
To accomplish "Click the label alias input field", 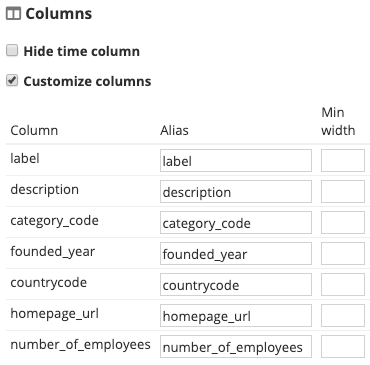I will (236, 161).
